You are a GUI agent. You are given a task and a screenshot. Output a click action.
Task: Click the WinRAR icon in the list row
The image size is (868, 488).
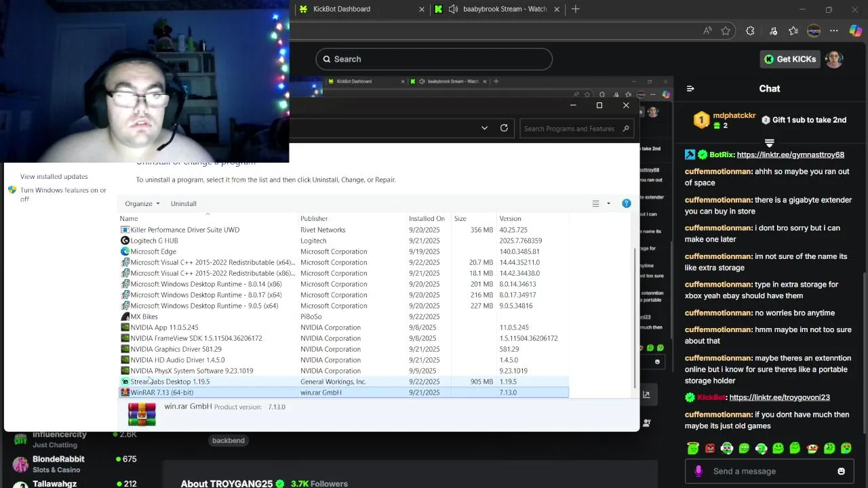click(125, 392)
